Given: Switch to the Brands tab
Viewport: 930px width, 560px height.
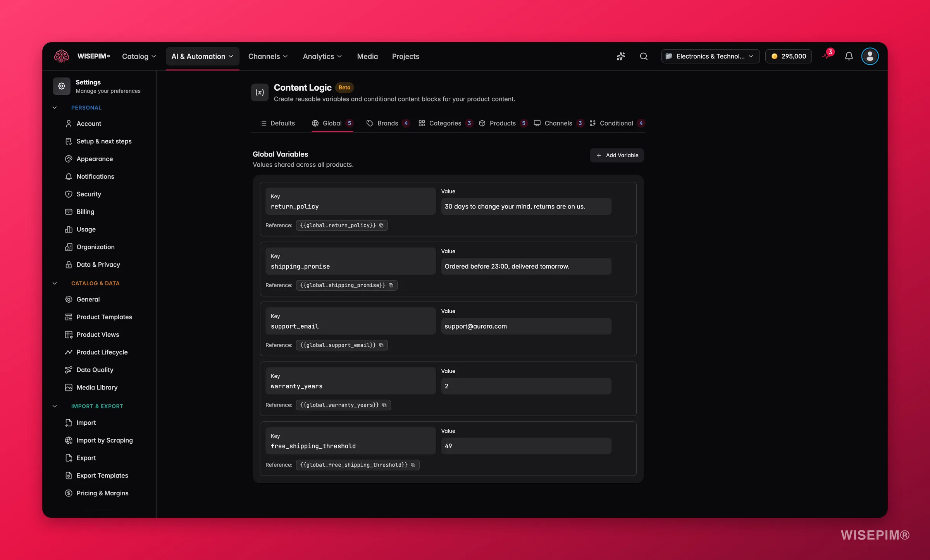Looking at the screenshot, I should (387, 123).
